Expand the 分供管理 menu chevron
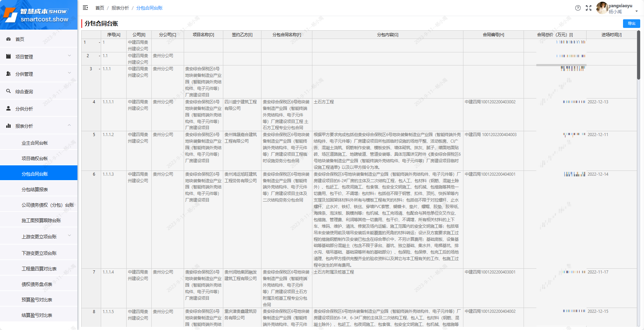 (x=69, y=73)
